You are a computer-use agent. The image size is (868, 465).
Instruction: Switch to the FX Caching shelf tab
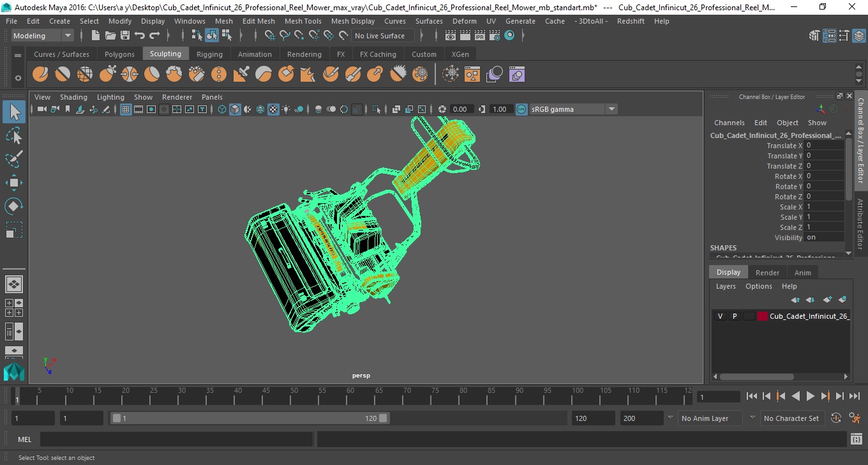coord(378,54)
